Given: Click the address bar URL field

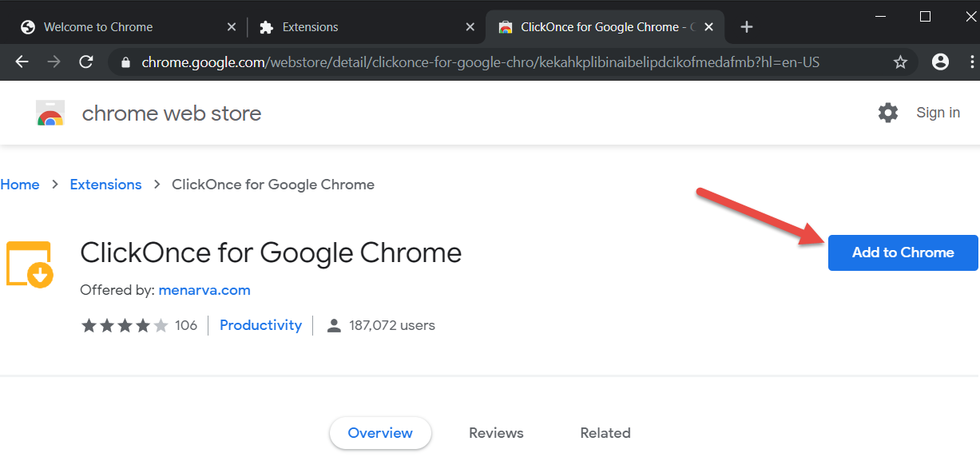Looking at the screenshot, I should [479, 62].
